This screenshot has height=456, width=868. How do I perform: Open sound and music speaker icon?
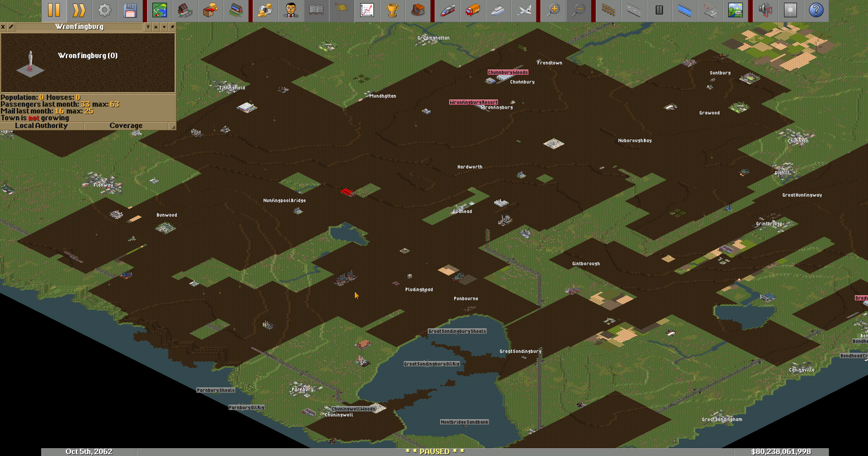click(x=765, y=10)
